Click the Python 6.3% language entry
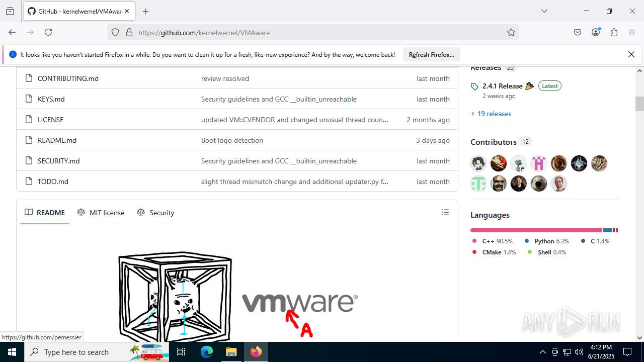Viewport: 644px width, 362px height. tap(546, 241)
